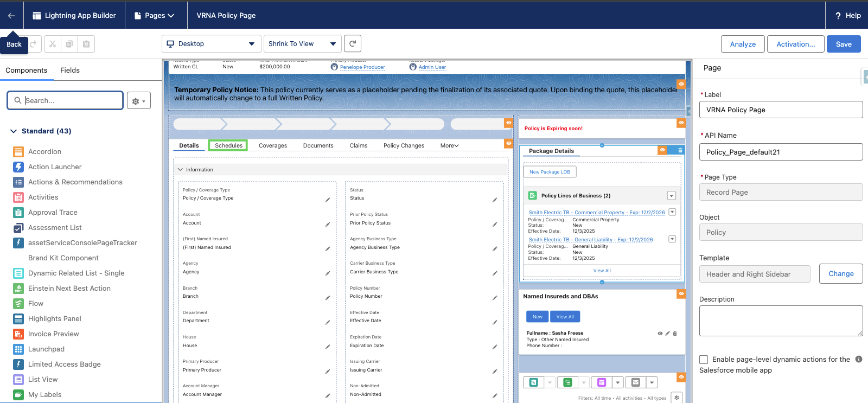The height and width of the screenshot is (403, 868).
Task: Open the More tabs dropdown
Action: pos(450,145)
